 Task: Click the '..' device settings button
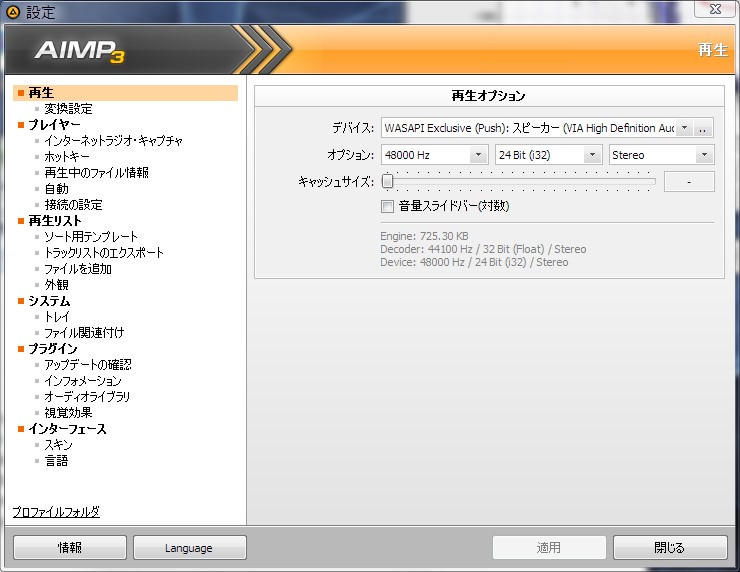[703, 128]
